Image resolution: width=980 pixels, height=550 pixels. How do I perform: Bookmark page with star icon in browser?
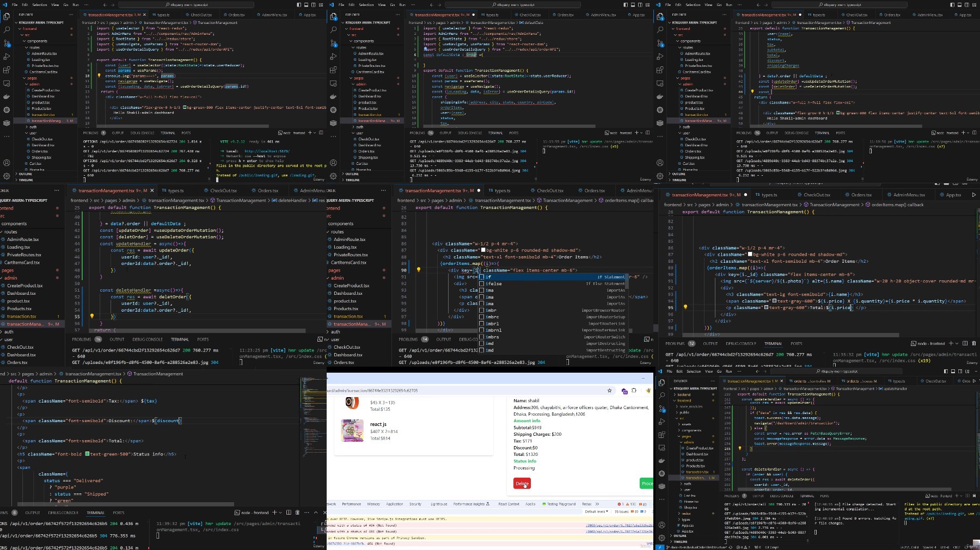[609, 391]
